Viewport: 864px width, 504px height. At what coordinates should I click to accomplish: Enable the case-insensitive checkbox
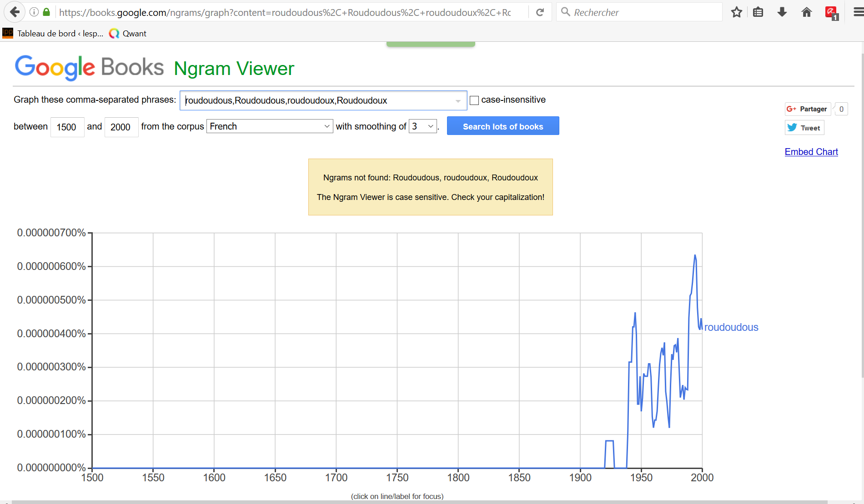(474, 100)
